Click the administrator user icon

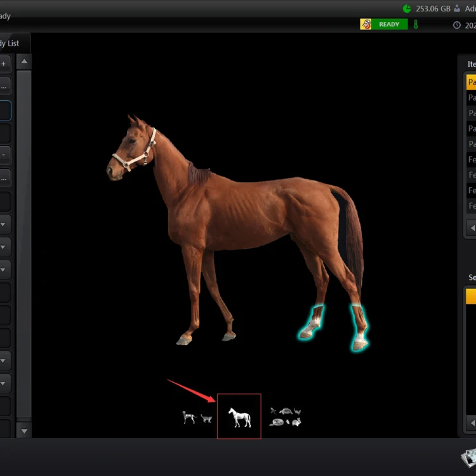point(457,9)
